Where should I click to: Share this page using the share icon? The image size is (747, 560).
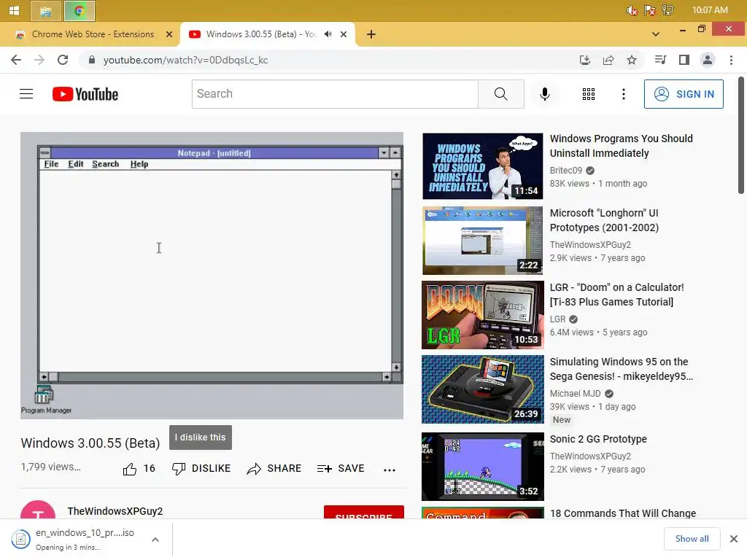(x=608, y=60)
